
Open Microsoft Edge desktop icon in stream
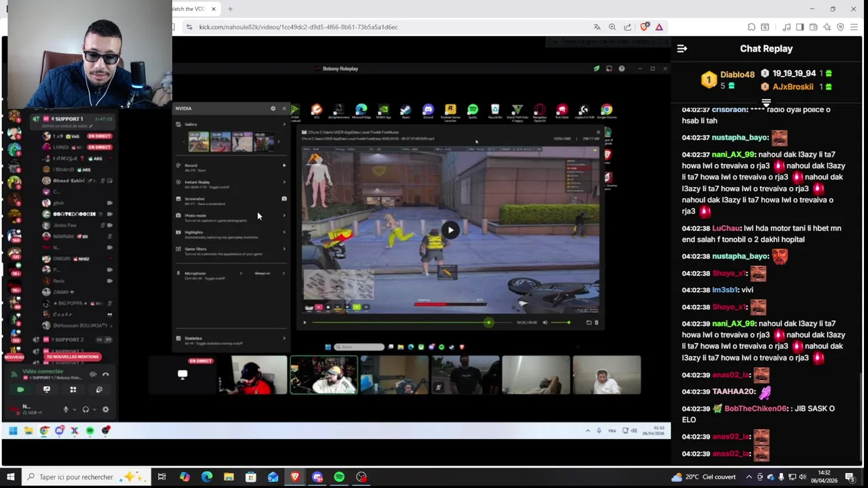pyautogui.click(x=361, y=110)
